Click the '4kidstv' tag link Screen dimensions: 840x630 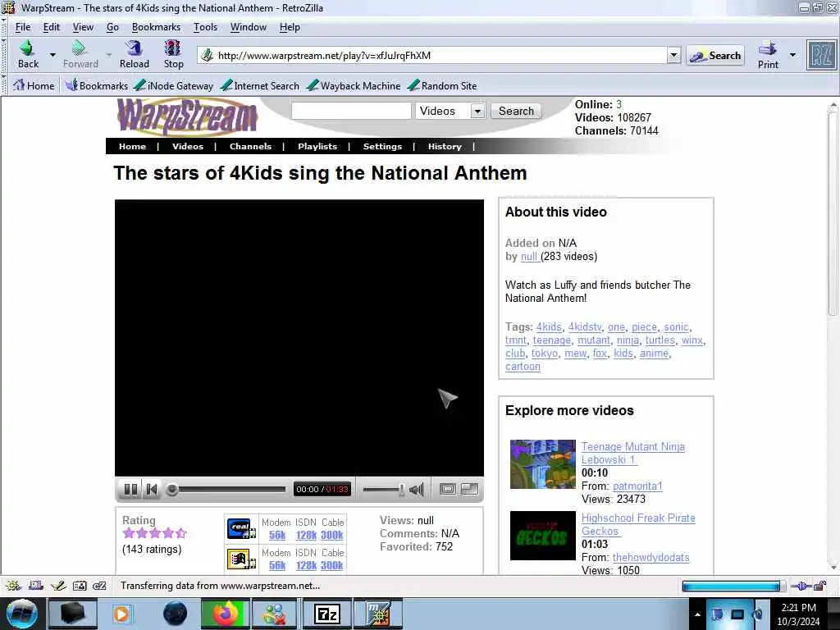click(584, 326)
